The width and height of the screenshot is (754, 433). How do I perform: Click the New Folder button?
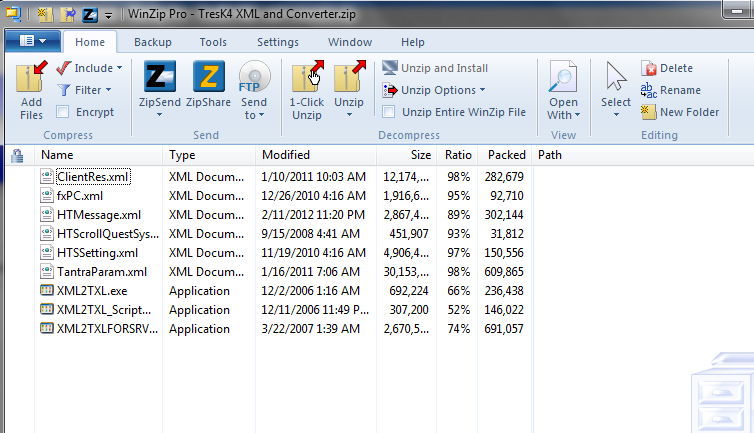point(680,112)
